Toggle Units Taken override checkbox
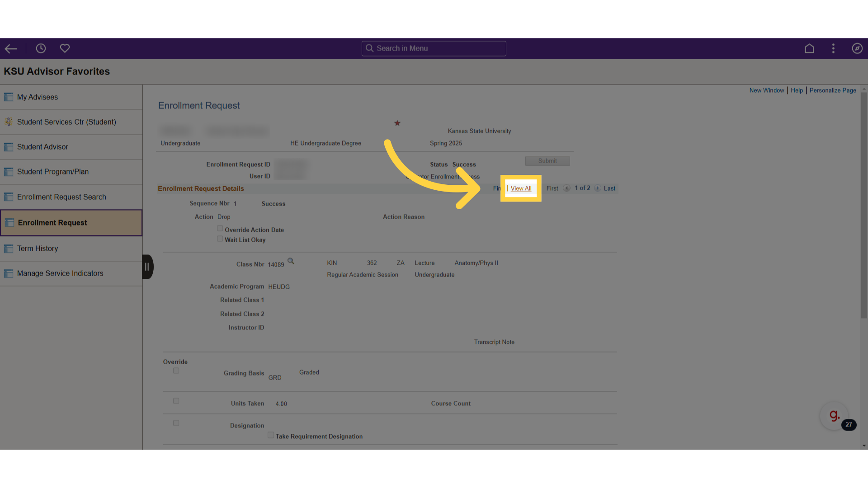This screenshot has width=868, height=488. pos(176,401)
